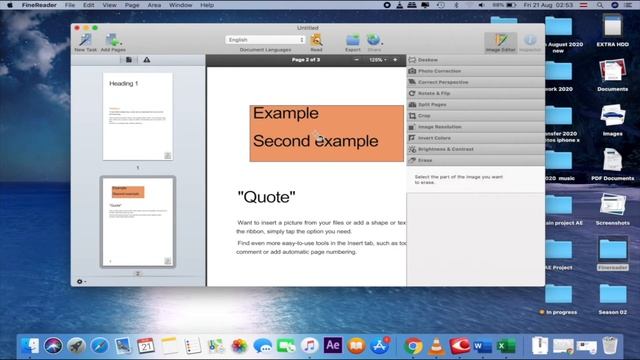Open Safari from the dock

point(100,346)
